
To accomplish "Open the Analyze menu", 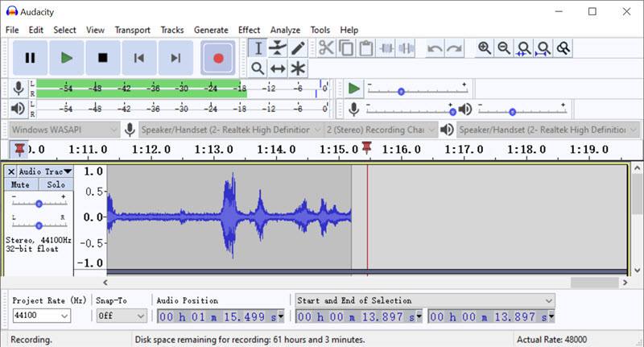I will (285, 30).
